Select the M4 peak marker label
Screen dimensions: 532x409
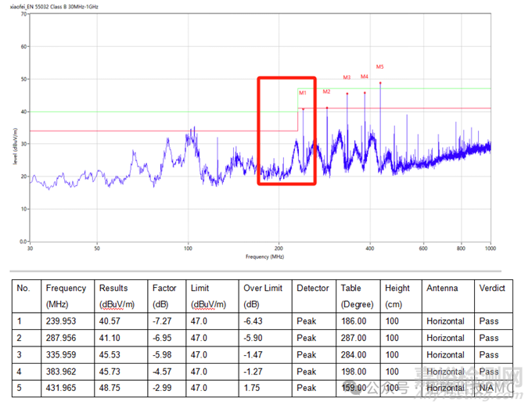pos(364,77)
